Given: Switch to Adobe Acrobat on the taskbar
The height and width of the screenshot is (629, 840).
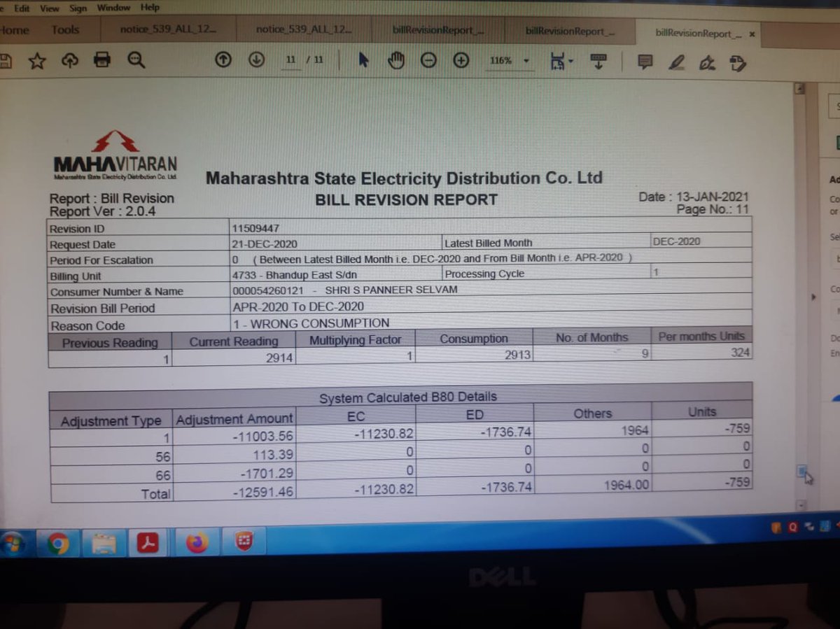Looking at the screenshot, I should pyautogui.click(x=148, y=542).
